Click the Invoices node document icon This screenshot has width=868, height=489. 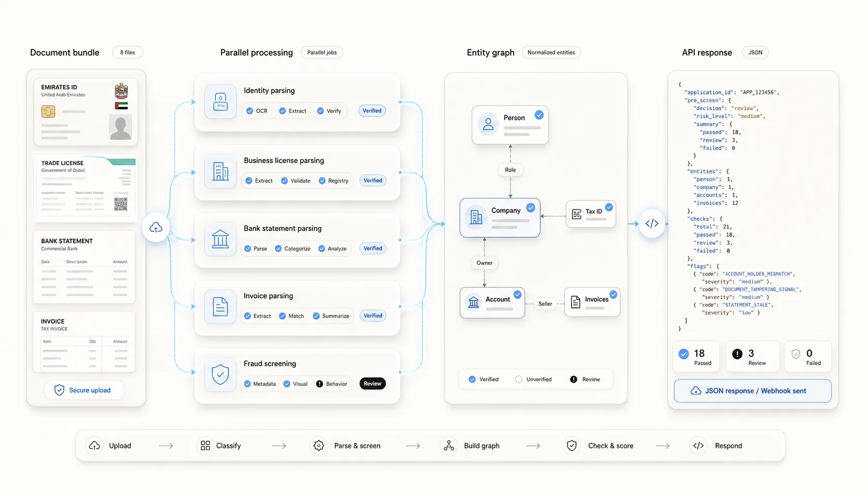pos(575,302)
